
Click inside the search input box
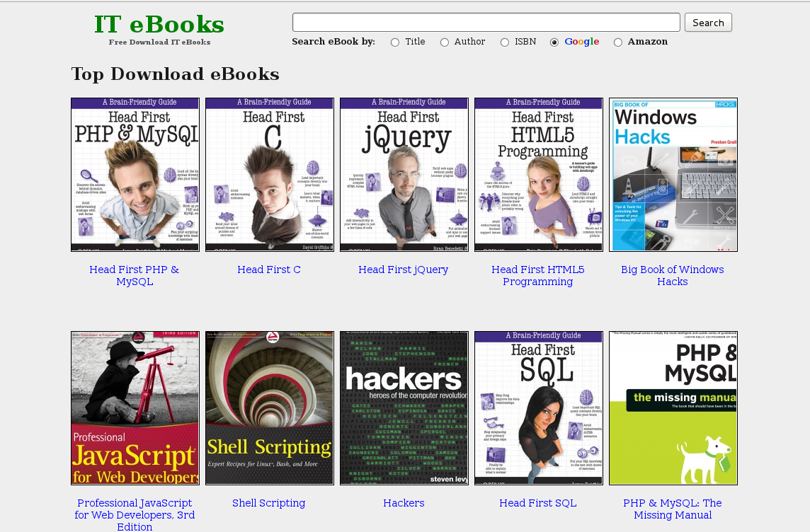click(x=485, y=22)
